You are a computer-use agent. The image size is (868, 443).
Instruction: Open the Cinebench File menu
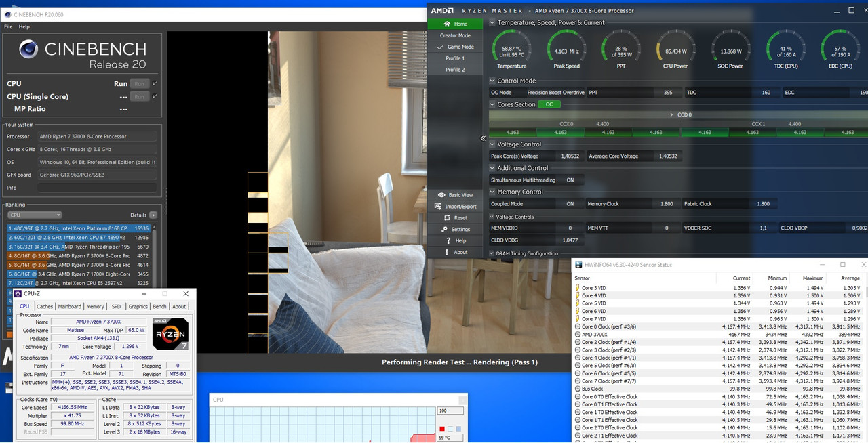(8, 27)
